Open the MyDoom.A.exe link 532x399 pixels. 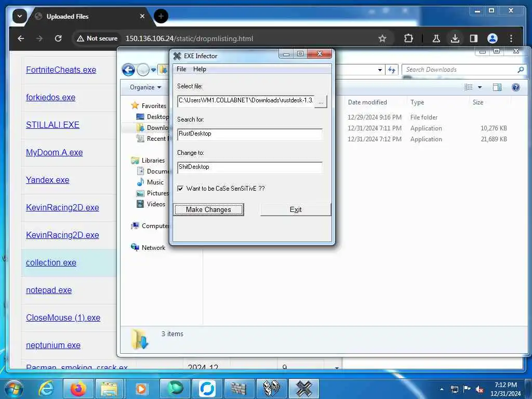[x=54, y=152]
